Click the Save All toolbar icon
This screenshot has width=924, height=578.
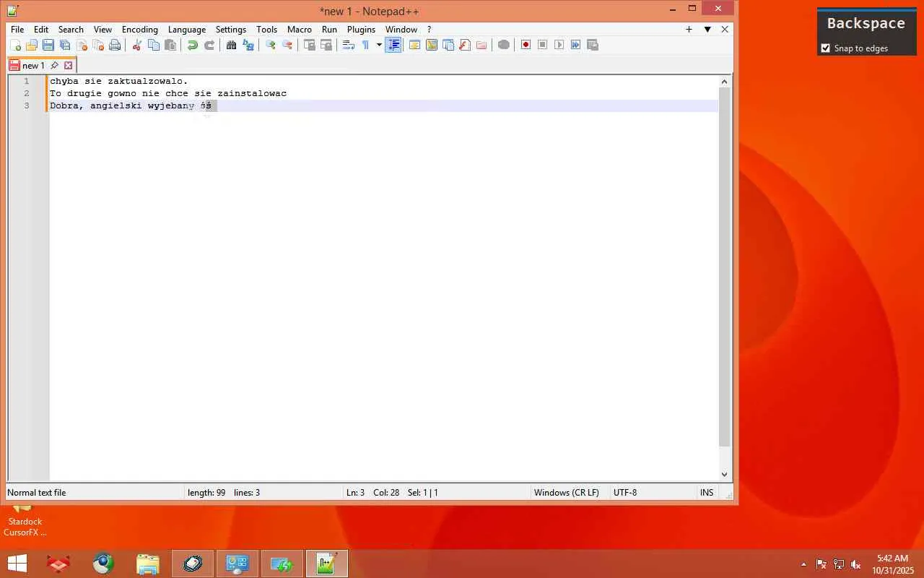pyautogui.click(x=65, y=45)
